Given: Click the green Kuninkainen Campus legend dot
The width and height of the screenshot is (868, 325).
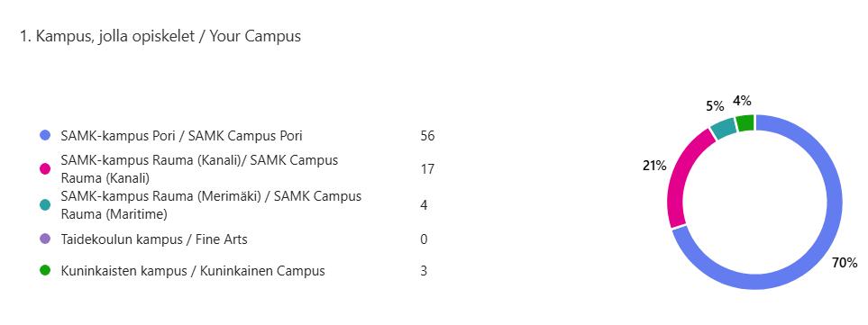Looking at the screenshot, I should (45, 271).
